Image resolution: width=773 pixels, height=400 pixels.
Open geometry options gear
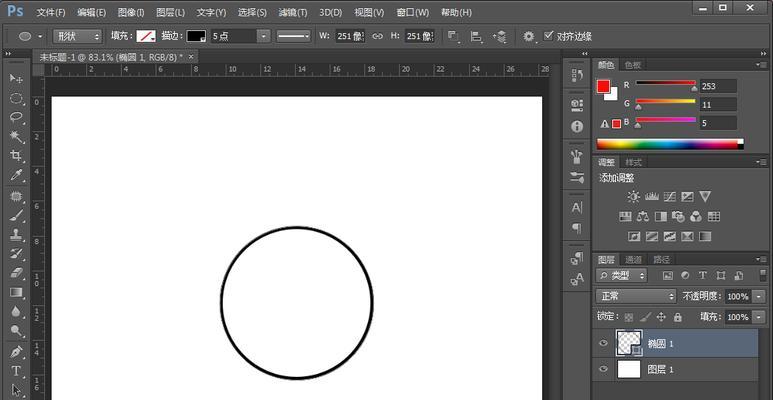[x=528, y=36]
